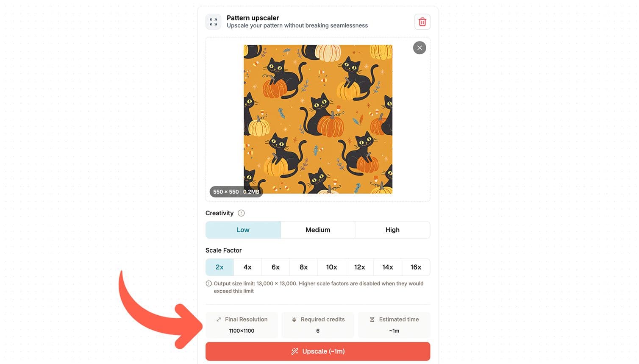
Task: Choose the 16x scale factor
Action: pyautogui.click(x=416, y=267)
